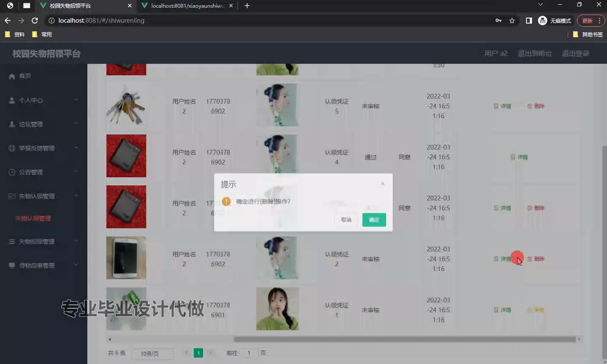This screenshot has width=607, height=364.
Task: Open 详情 for the 认领凭证 4 row
Action: [519, 157]
